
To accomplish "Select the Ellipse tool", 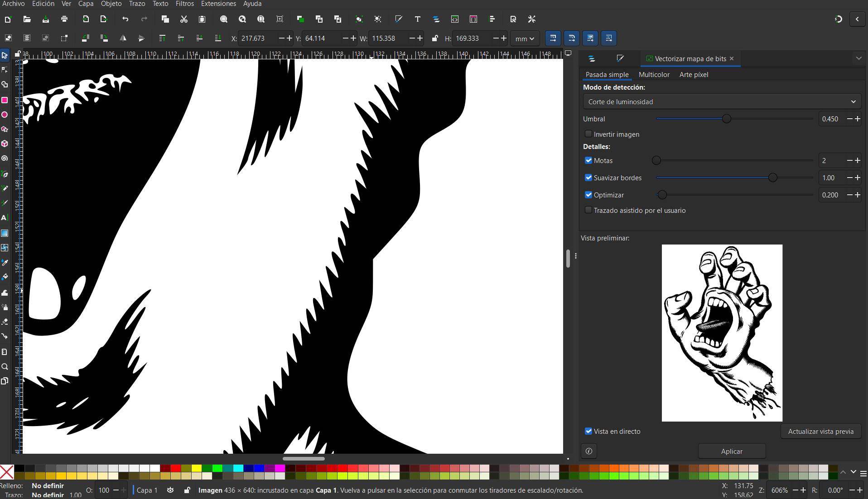I will click(5, 115).
